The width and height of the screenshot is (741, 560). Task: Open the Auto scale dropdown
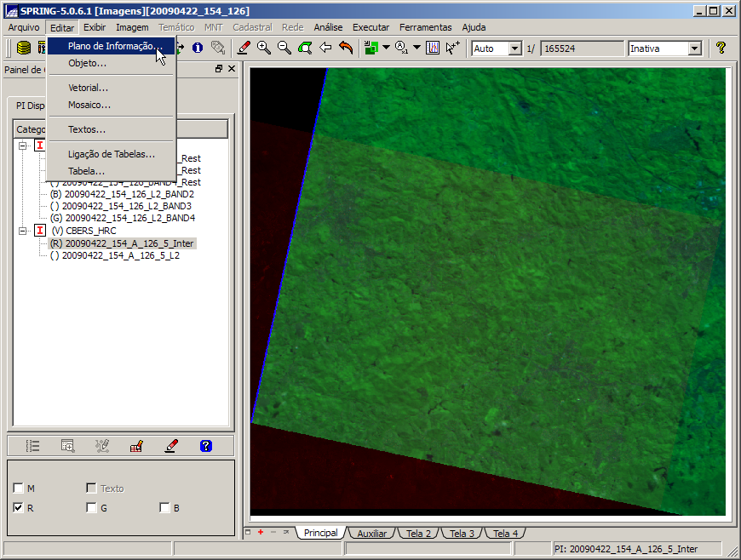point(514,49)
